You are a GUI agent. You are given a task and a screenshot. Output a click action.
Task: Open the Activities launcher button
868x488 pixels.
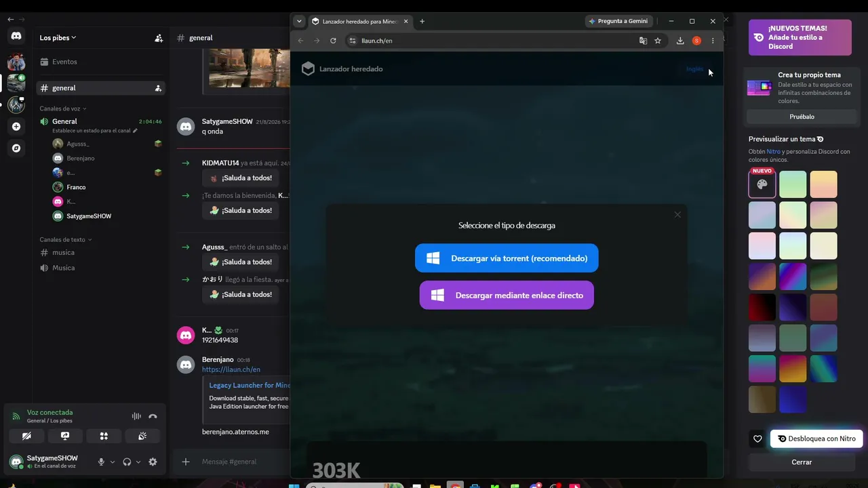click(104, 436)
